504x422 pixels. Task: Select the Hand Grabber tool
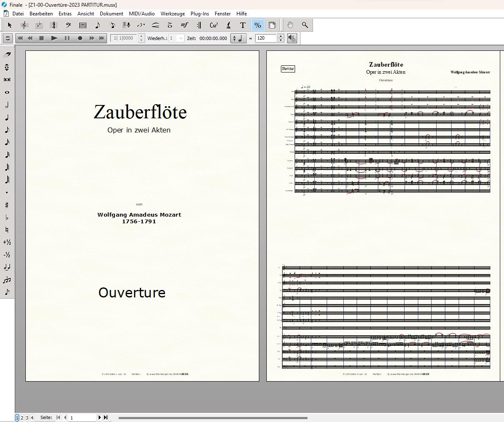[290, 25]
